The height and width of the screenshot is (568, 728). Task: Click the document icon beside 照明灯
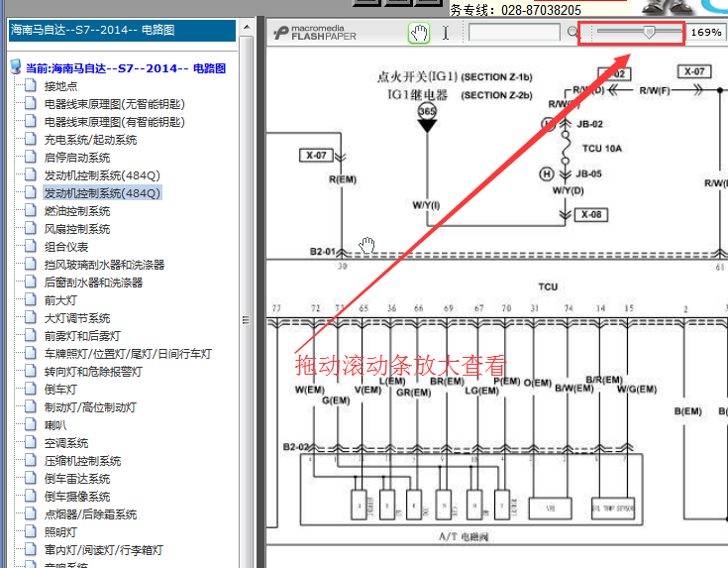click(31, 531)
